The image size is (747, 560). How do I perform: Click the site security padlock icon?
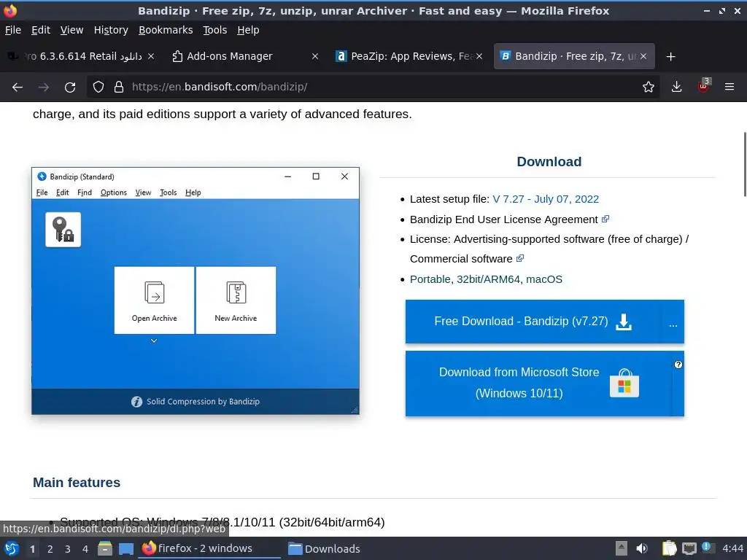click(x=119, y=87)
